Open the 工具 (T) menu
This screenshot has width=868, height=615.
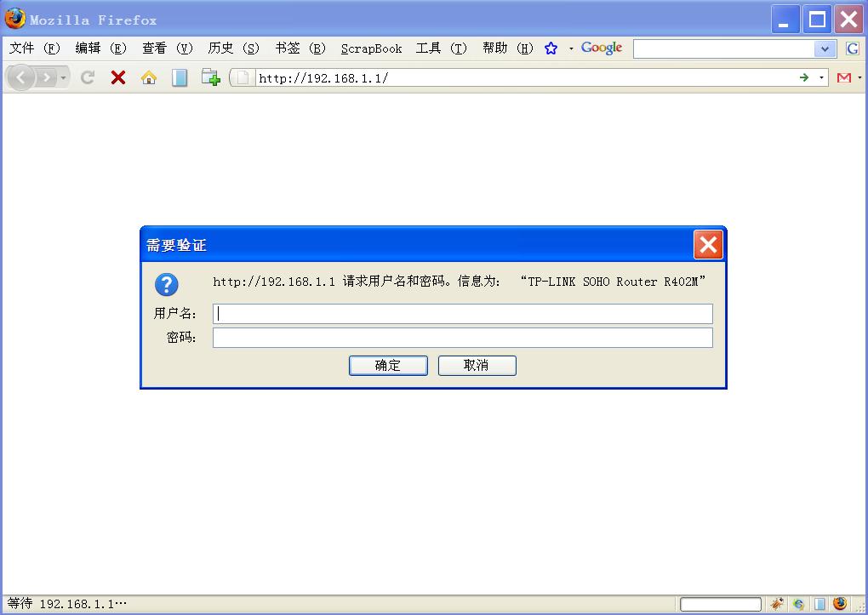click(x=441, y=48)
